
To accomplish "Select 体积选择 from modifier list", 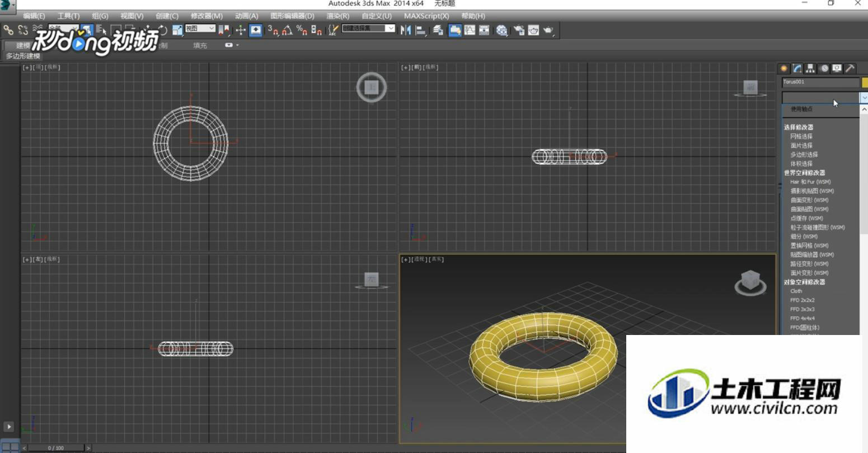I will (x=801, y=164).
